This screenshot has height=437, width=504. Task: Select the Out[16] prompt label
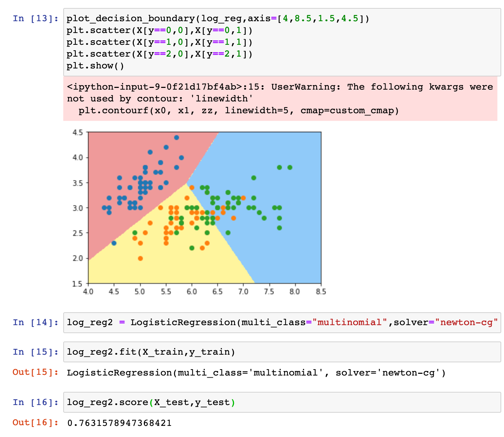(35, 423)
